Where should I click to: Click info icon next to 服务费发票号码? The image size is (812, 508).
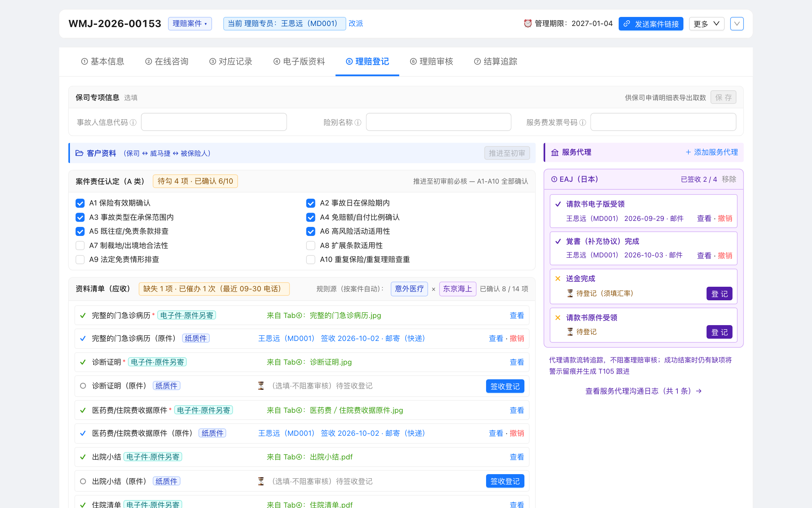pos(583,122)
